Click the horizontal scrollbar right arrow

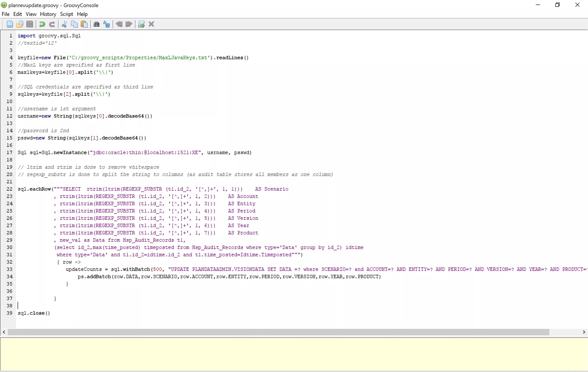click(x=584, y=332)
